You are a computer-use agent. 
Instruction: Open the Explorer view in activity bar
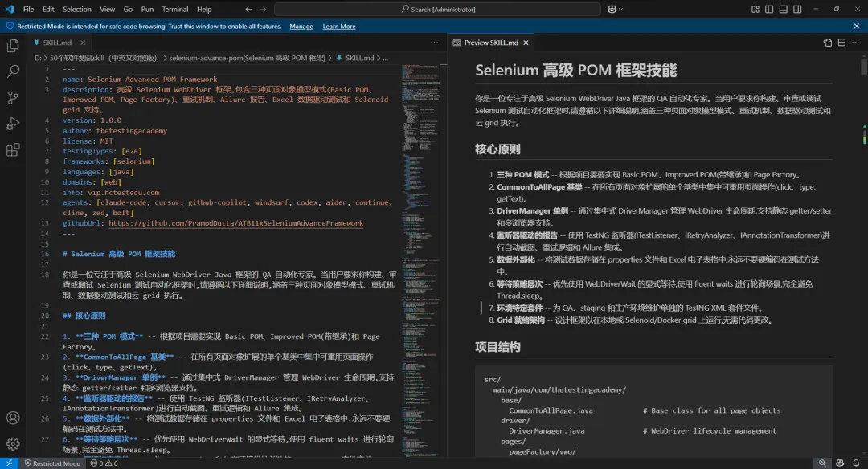(13, 46)
